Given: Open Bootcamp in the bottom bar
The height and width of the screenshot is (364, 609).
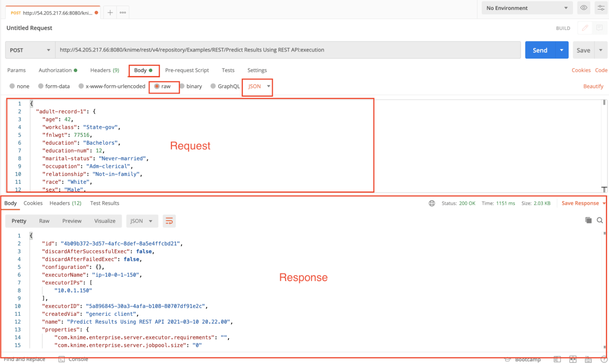Looking at the screenshot, I should pos(523,359).
